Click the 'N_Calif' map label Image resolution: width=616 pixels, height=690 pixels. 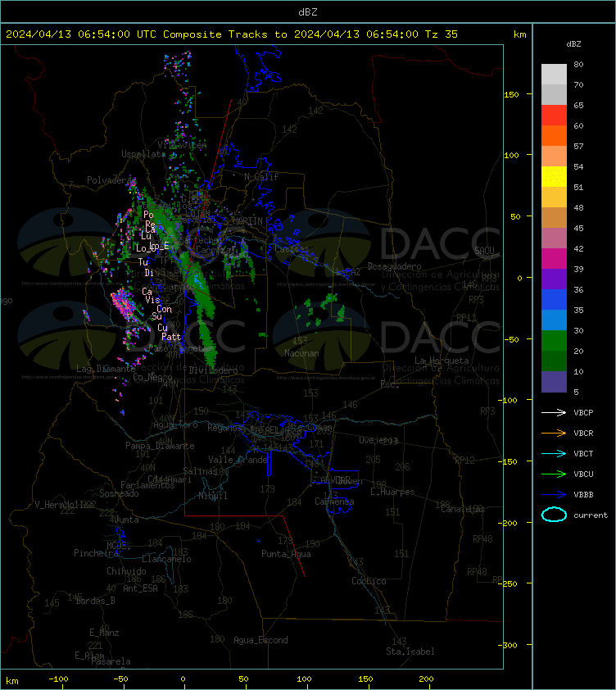[x=261, y=177]
